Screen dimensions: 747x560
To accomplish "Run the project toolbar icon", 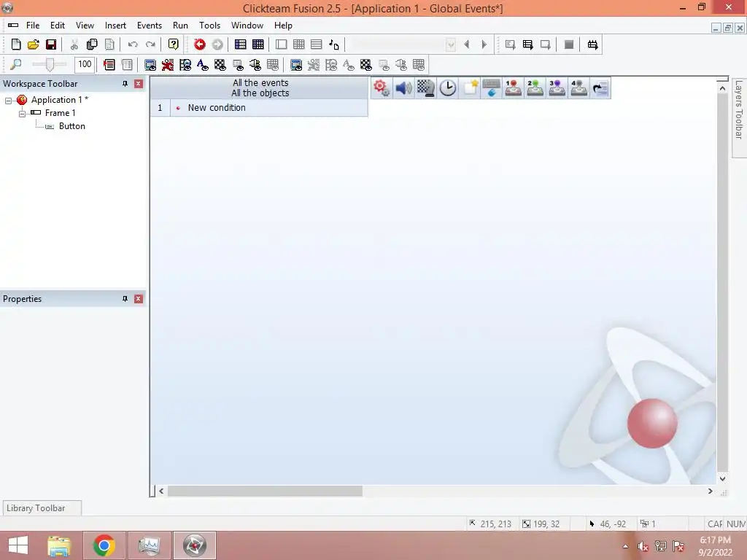I will pyautogui.click(x=510, y=44).
